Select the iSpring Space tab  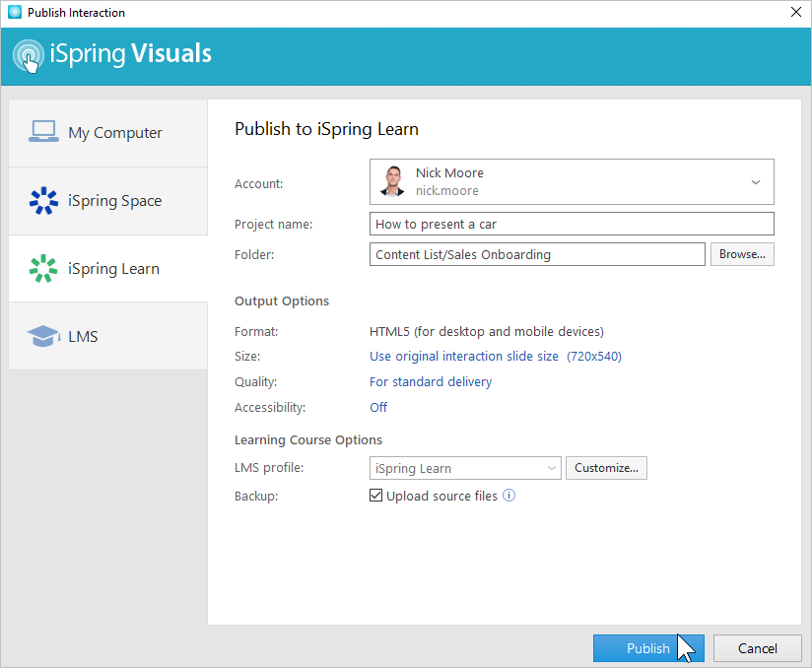click(x=114, y=201)
